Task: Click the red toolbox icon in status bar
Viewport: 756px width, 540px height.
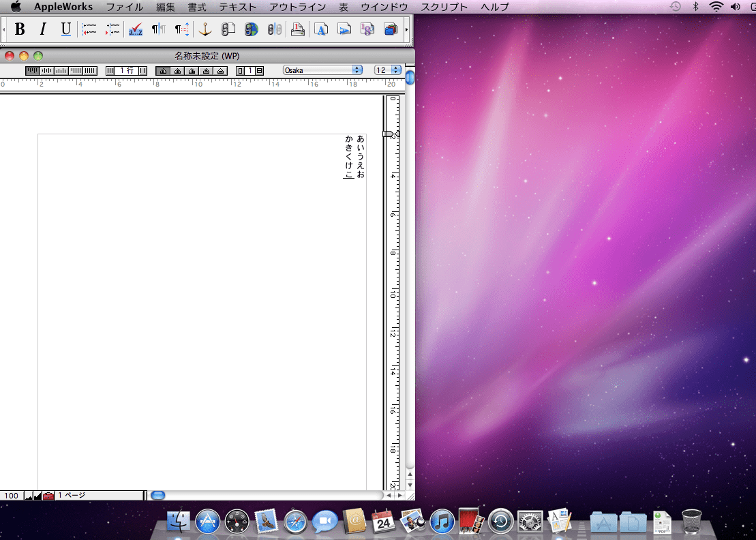Action: [x=48, y=496]
